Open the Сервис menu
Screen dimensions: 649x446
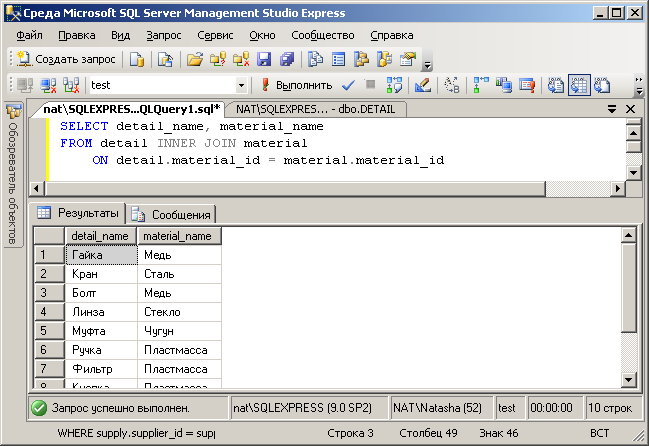point(215,36)
